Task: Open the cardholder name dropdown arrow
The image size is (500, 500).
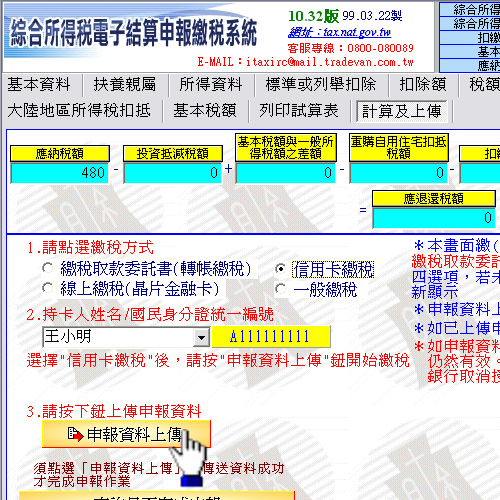Action: click(x=201, y=337)
